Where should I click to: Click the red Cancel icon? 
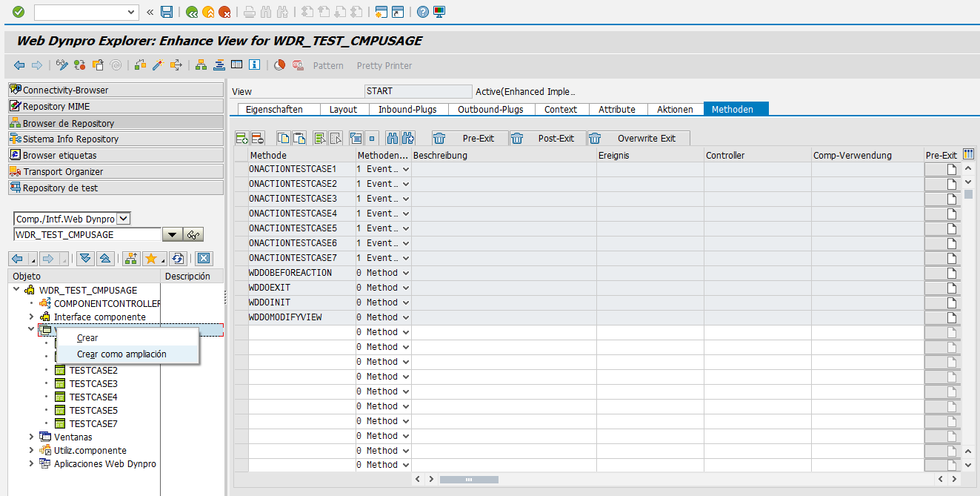point(224,12)
